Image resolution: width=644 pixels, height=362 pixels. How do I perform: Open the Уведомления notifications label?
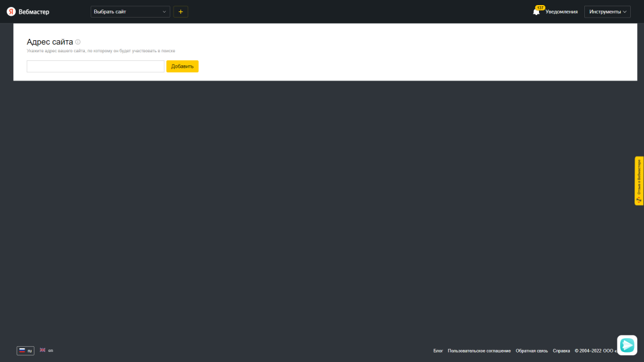coord(562,11)
